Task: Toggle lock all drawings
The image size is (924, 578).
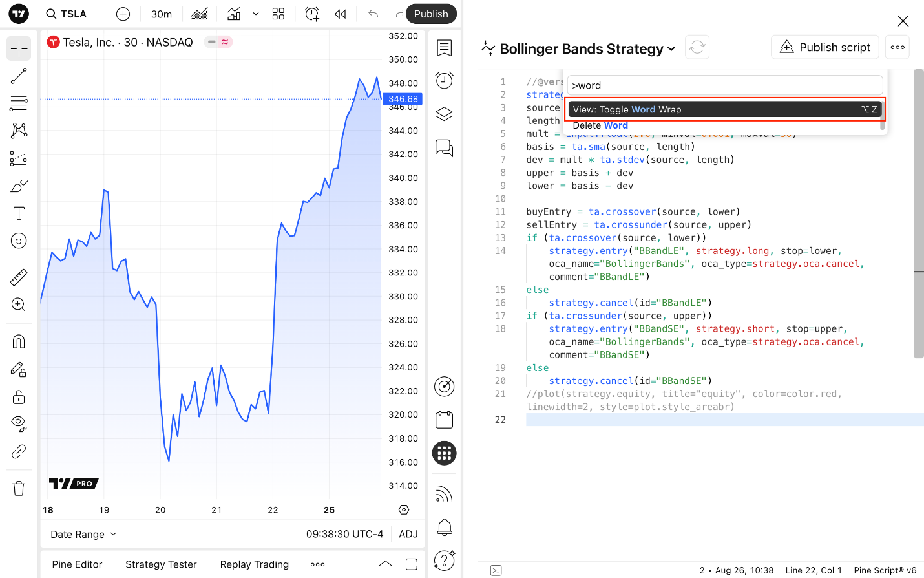Action: click(x=19, y=396)
